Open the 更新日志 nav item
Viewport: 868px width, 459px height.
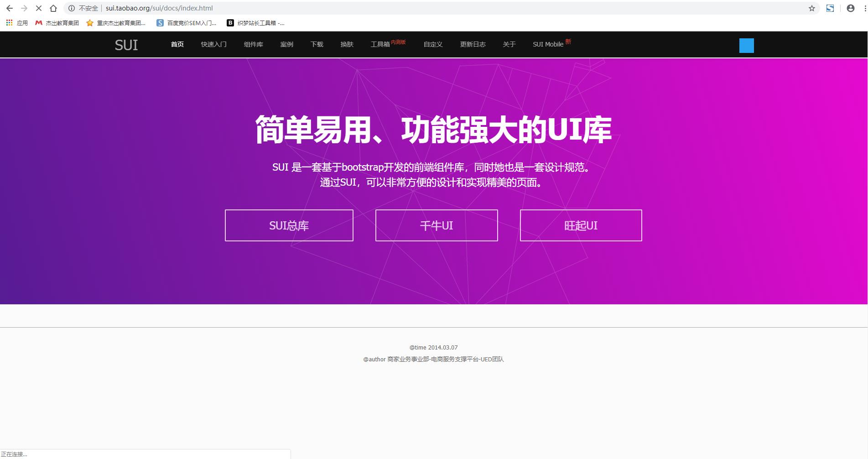point(473,44)
